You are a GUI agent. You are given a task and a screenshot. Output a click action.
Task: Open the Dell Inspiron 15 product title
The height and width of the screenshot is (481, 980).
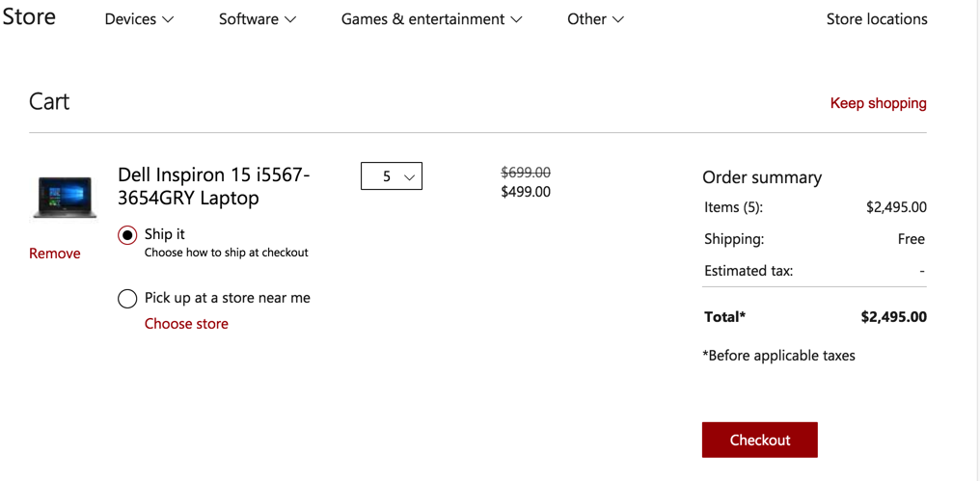(x=214, y=187)
